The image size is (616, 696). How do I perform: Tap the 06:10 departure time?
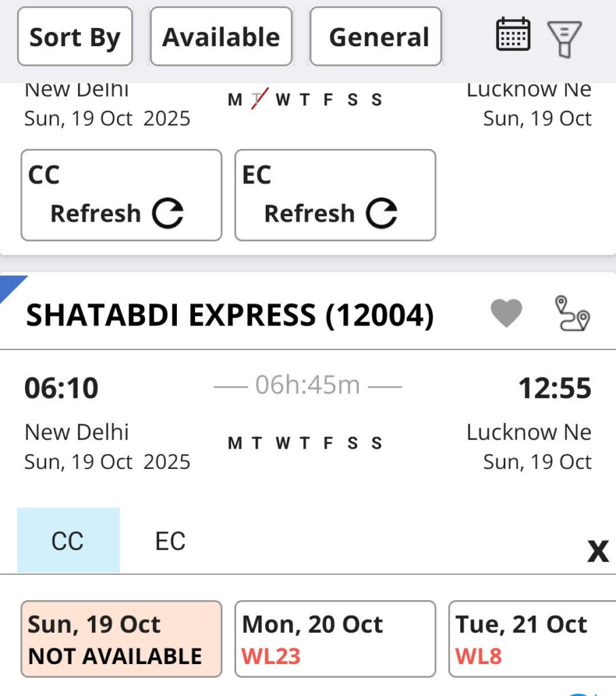coord(61,388)
